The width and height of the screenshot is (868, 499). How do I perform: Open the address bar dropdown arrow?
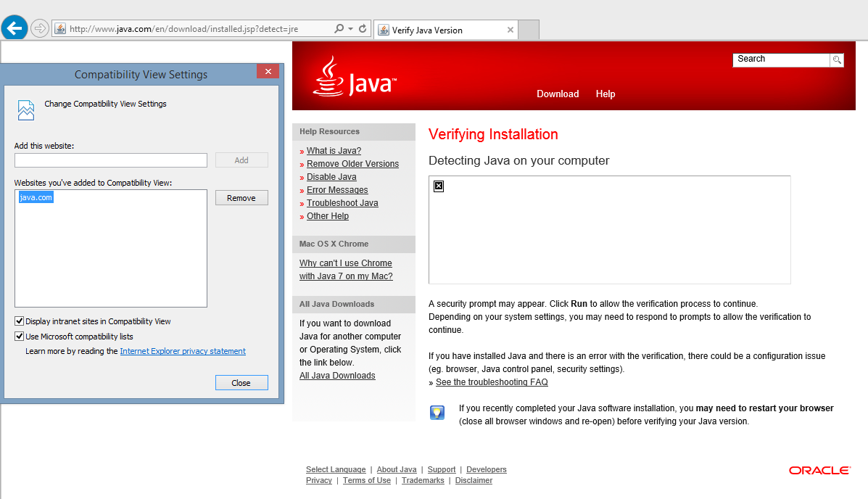point(350,29)
